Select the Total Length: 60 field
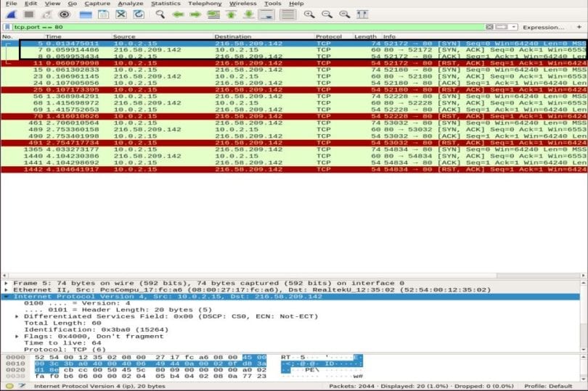Screen dimensions: 588x391 click(62, 323)
